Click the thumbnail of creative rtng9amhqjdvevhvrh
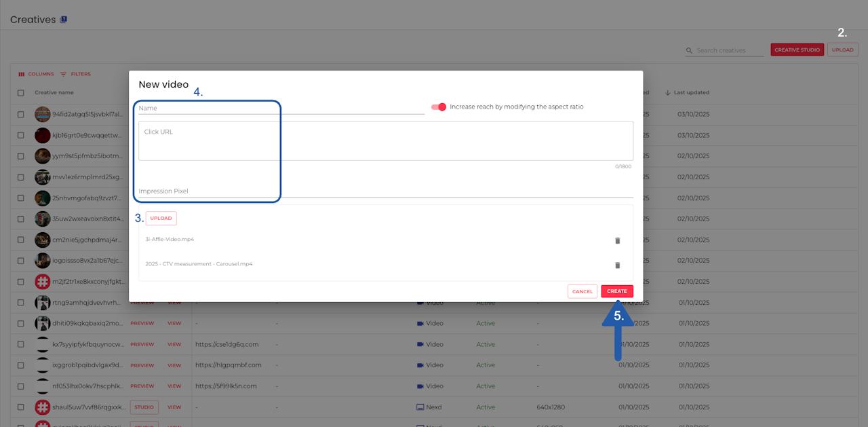868x427 pixels. pos(43,303)
